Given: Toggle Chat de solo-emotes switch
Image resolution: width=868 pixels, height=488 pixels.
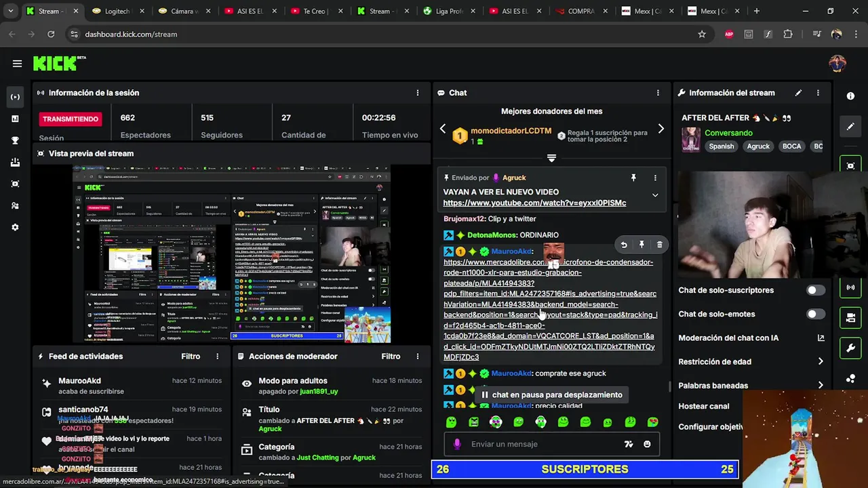Looking at the screenshot, I should (x=815, y=314).
